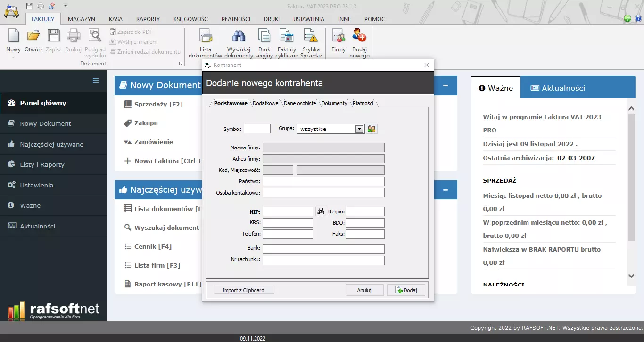Click the Import z Clipboard button
644x342 pixels.
tap(244, 290)
